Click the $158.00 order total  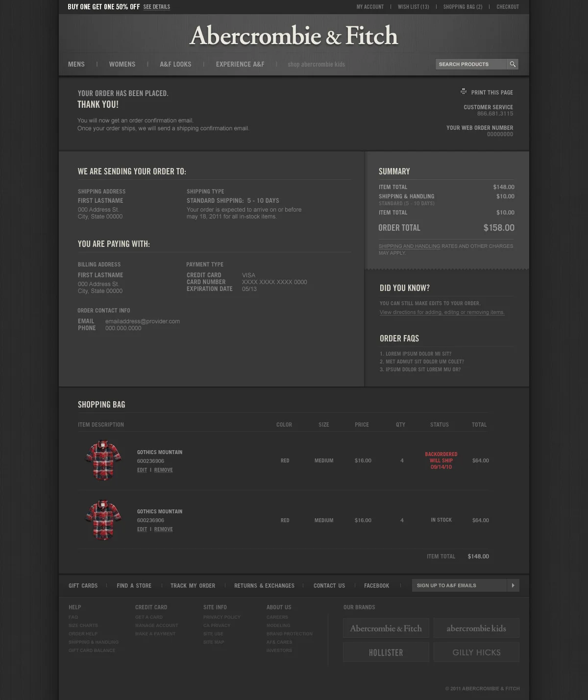(x=499, y=228)
